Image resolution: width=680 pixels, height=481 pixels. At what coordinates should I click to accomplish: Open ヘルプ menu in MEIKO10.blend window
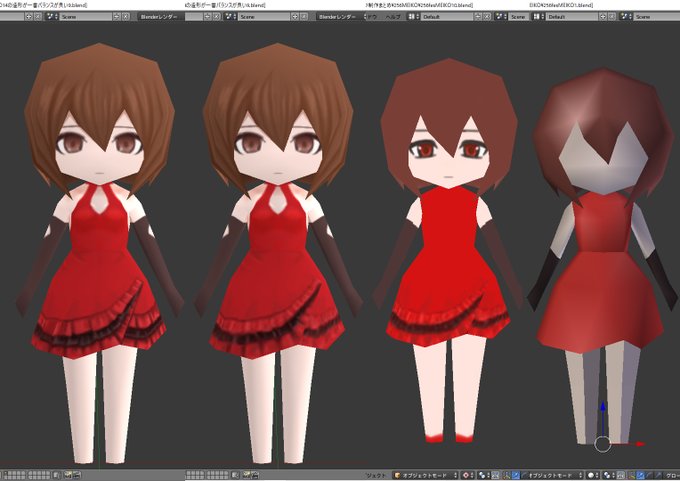pos(393,16)
